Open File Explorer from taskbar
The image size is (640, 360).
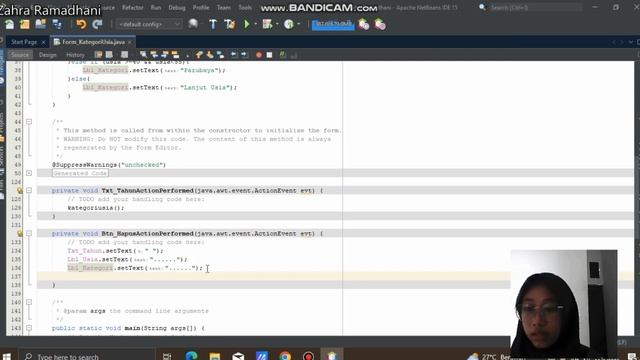click(x=215, y=356)
